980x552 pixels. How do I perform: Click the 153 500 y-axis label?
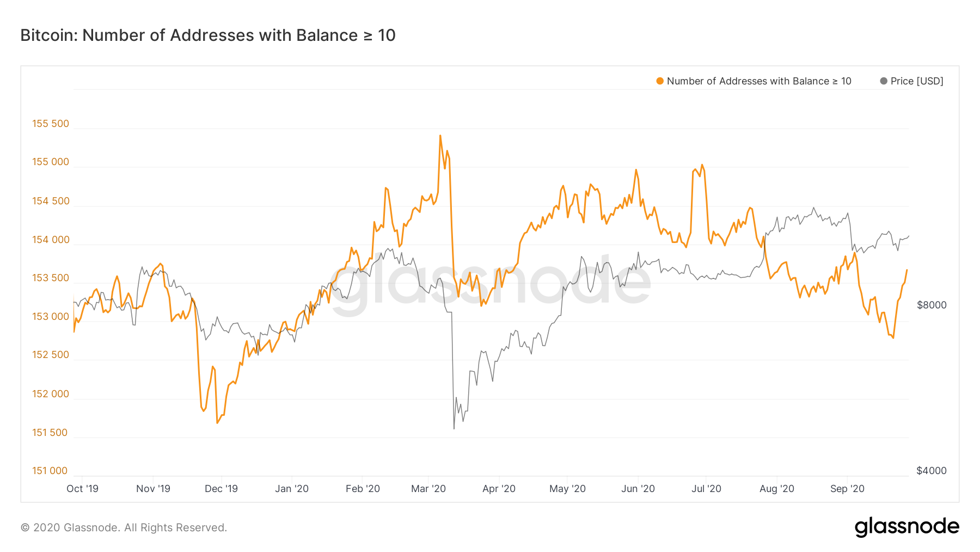(x=51, y=278)
